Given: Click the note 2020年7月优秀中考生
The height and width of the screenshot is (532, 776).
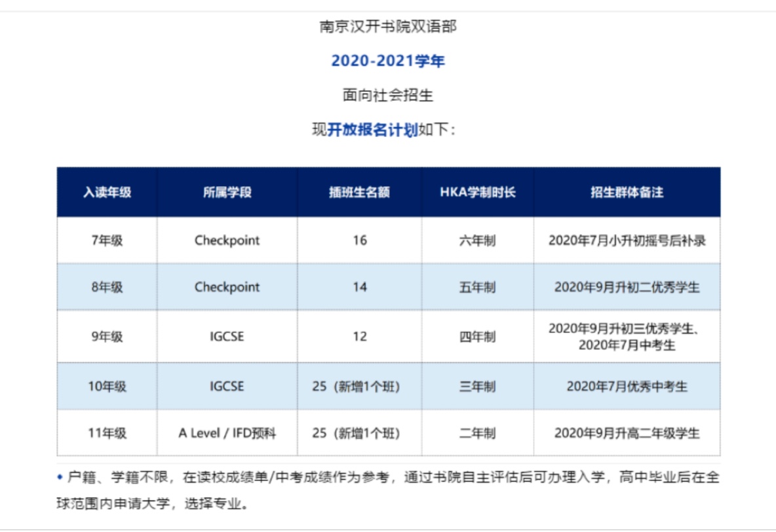Looking at the screenshot, I should 627,386.
